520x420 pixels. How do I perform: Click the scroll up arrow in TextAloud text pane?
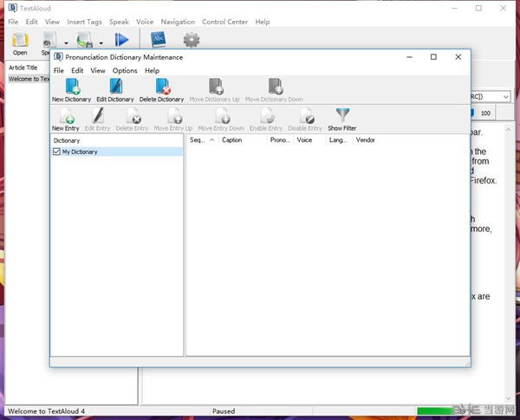[509, 130]
